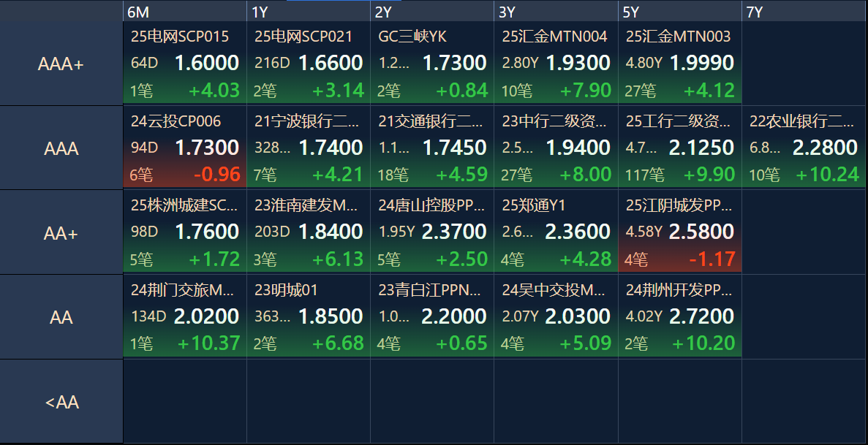Open the 25江阴城发PP... bond cell

pos(680,232)
